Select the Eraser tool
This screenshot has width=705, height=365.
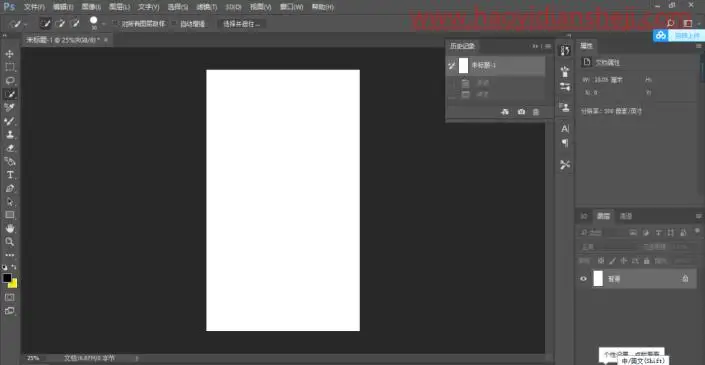coord(9,148)
